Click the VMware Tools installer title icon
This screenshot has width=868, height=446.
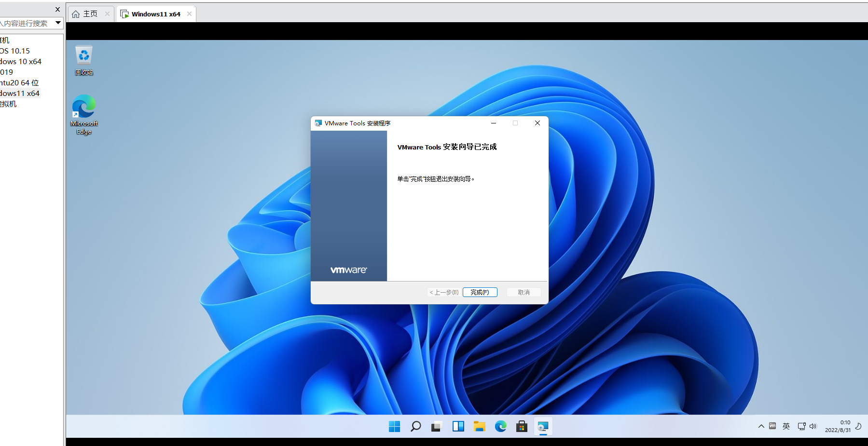pos(318,123)
